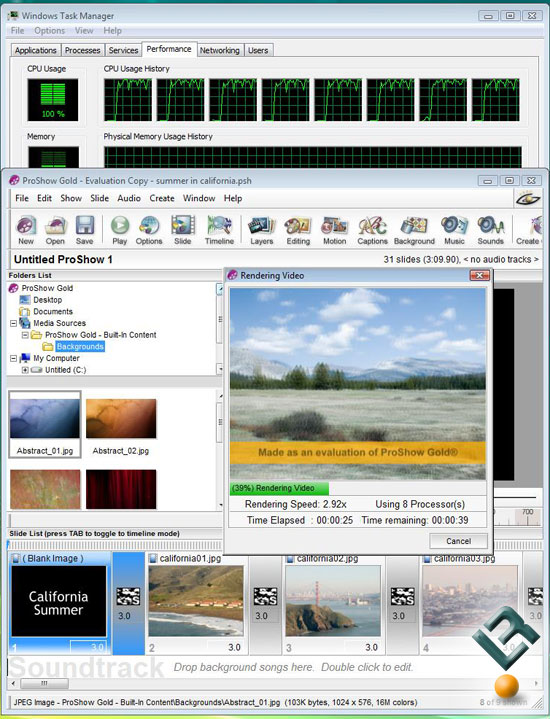Cancel the video rendering
This screenshot has height=719, width=550.
coord(458,541)
